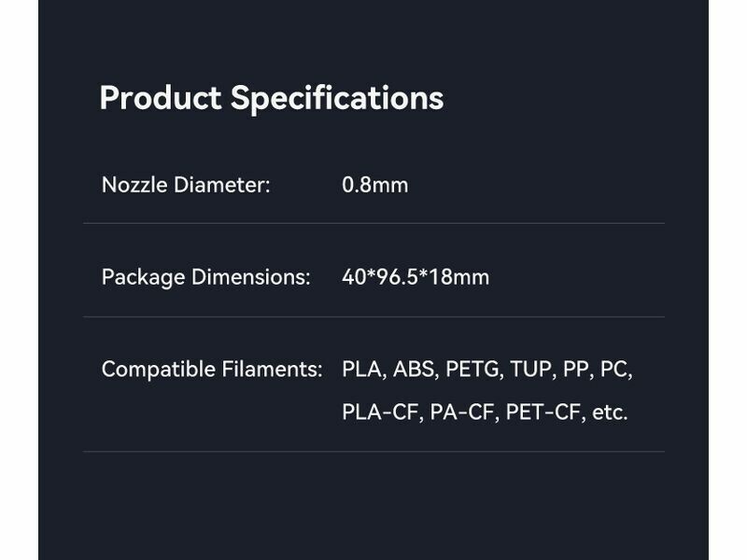Image resolution: width=747 pixels, height=560 pixels.
Task: Click the PA-CF filament text
Action: pyautogui.click(x=462, y=412)
